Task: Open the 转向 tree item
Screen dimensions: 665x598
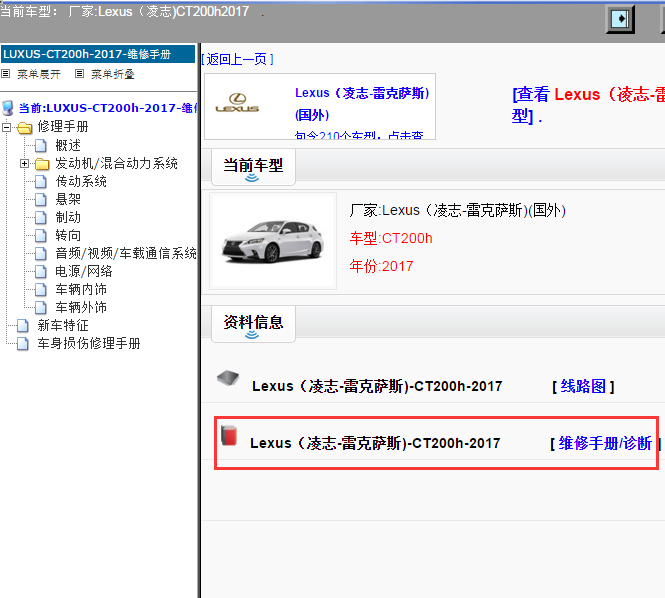Action: pyautogui.click(x=68, y=235)
